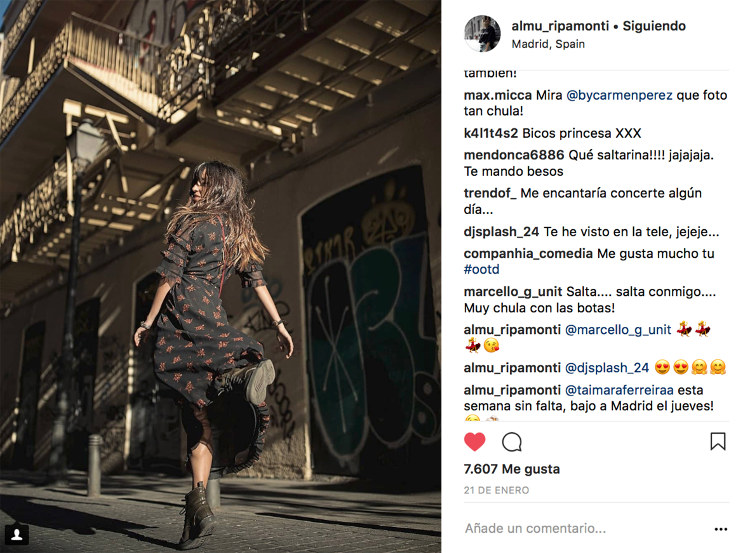Open the @djsplash_24 mention

pyautogui.click(x=607, y=368)
